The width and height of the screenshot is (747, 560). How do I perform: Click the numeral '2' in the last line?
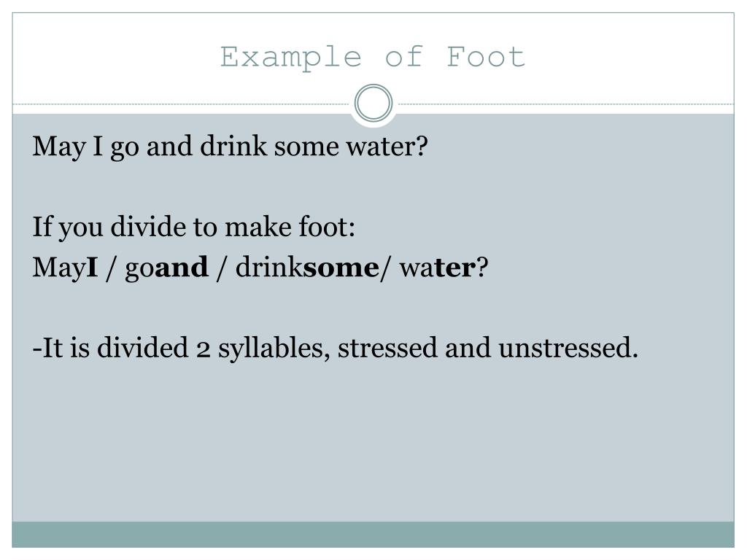coord(203,351)
